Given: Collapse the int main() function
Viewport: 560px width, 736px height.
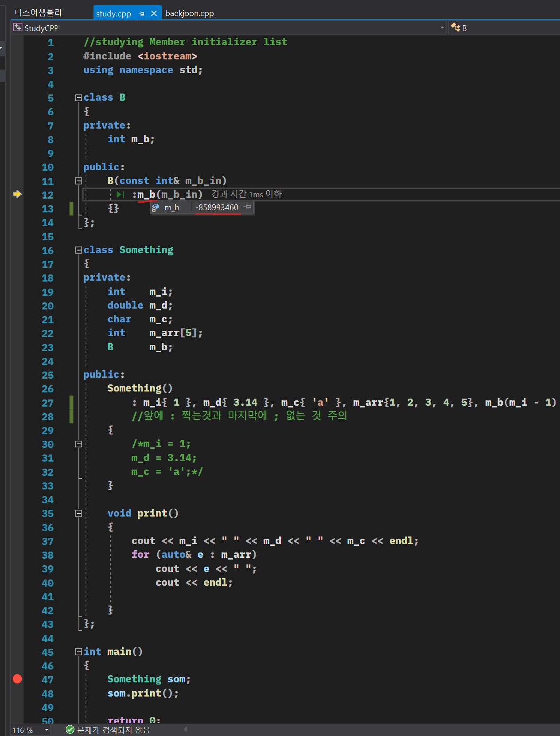Looking at the screenshot, I should [78, 652].
